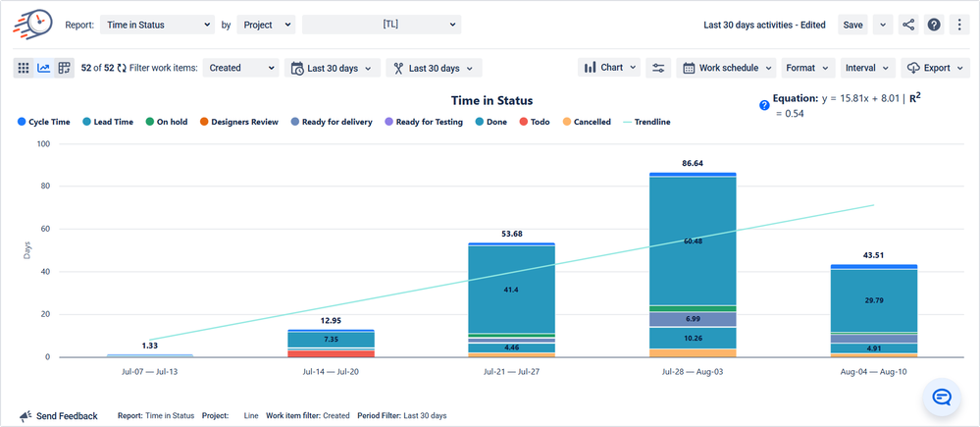
Task: Expand the Save options arrow
Action: pyautogui.click(x=883, y=25)
